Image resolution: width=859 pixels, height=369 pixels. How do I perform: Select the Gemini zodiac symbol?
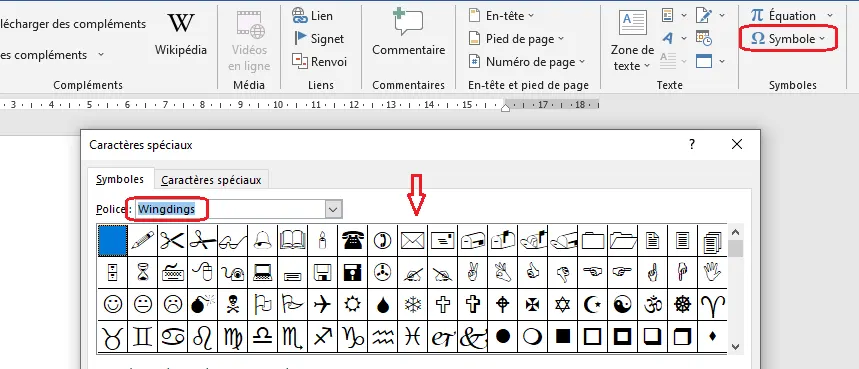pos(142,337)
